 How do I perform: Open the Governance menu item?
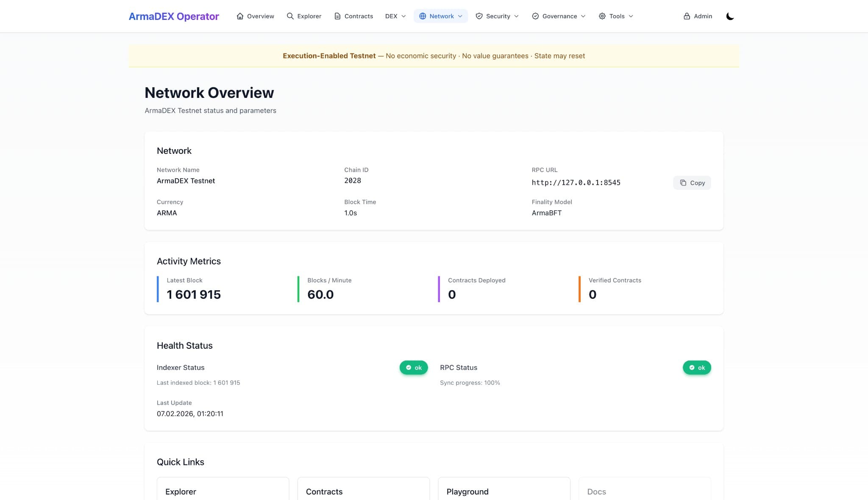click(559, 16)
